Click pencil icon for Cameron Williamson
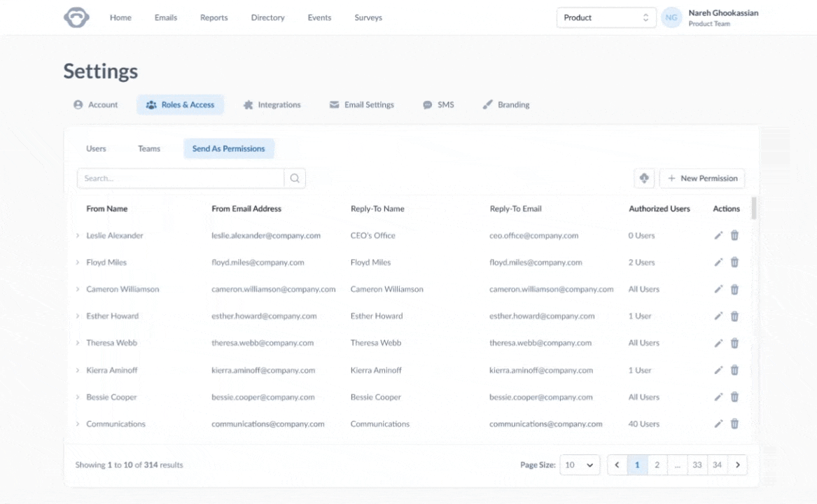This screenshot has width=817, height=504. point(718,289)
